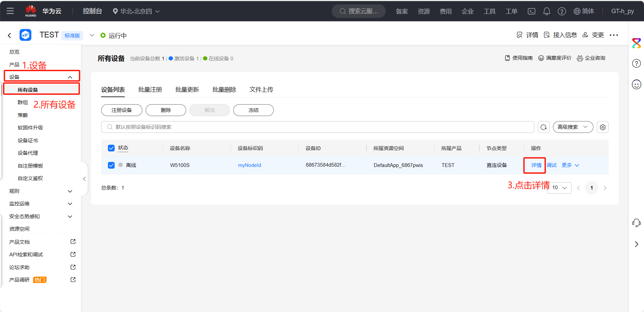Click the 注册设备 button
Screen dimensions: 644x312
[122, 110]
